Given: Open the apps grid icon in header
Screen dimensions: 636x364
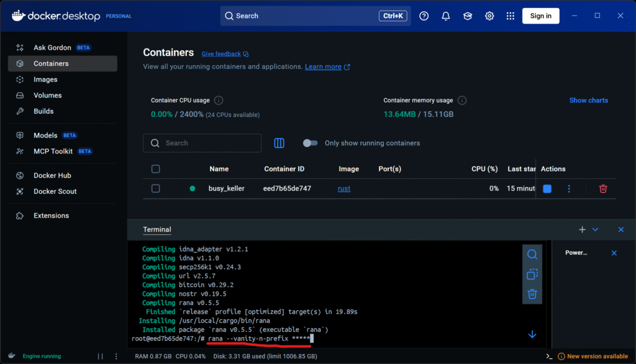Looking at the screenshot, I should [511, 16].
